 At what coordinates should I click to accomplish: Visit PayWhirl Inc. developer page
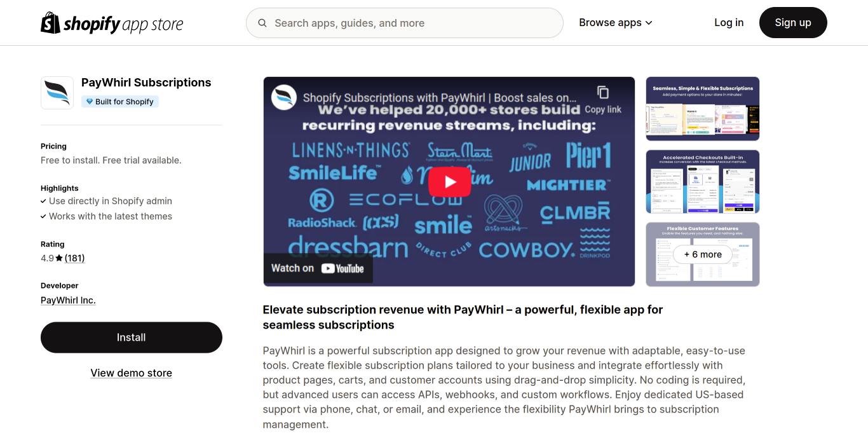click(x=68, y=300)
